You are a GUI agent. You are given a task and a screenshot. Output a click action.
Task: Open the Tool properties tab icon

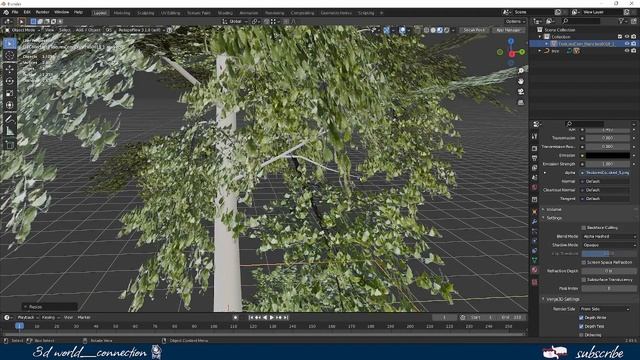(x=535, y=136)
